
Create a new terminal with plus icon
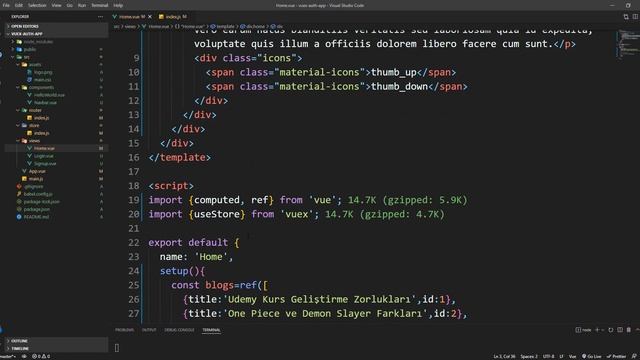pos(597,330)
